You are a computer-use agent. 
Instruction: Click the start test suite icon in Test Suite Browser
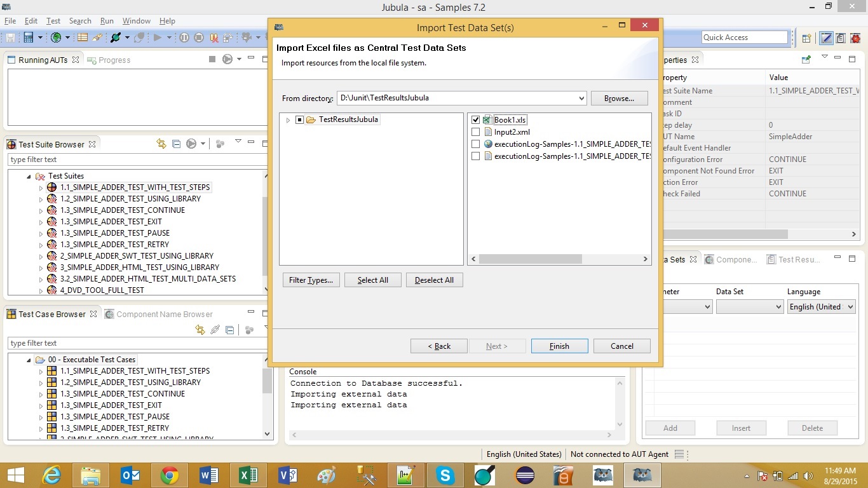click(x=191, y=144)
